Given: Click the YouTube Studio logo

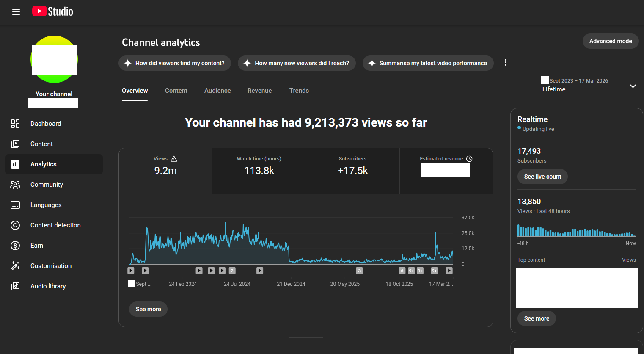Looking at the screenshot, I should (x=52, y=11).
